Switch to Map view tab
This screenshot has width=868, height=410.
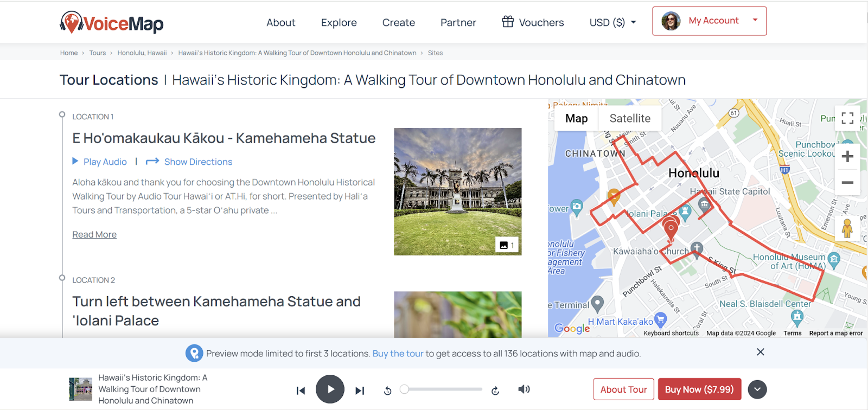(577, 118)
